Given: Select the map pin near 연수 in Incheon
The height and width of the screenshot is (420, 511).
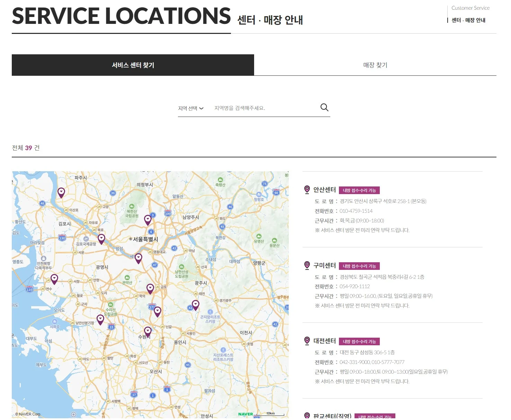Looking at the screenshot, I should [x=54, y=279].
